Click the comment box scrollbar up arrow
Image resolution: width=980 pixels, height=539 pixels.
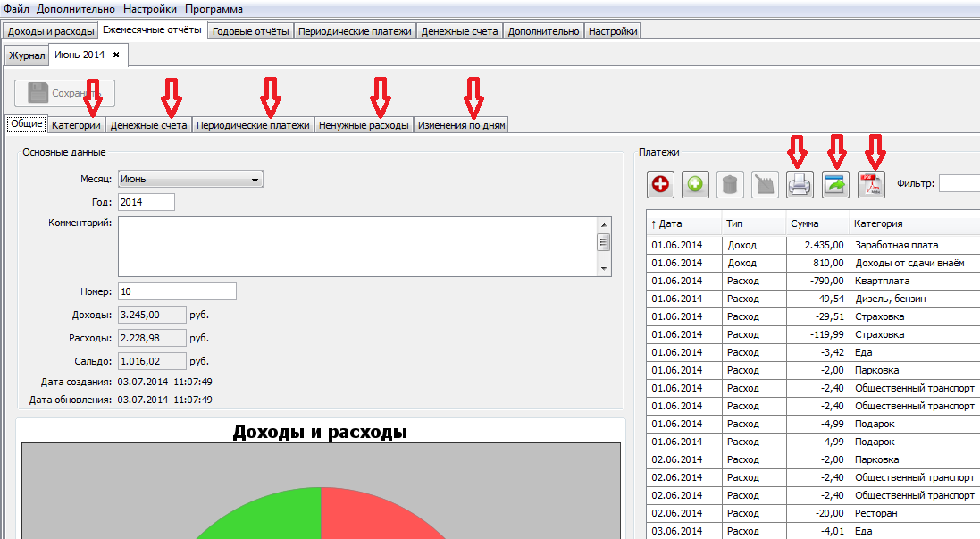(604, 225)
